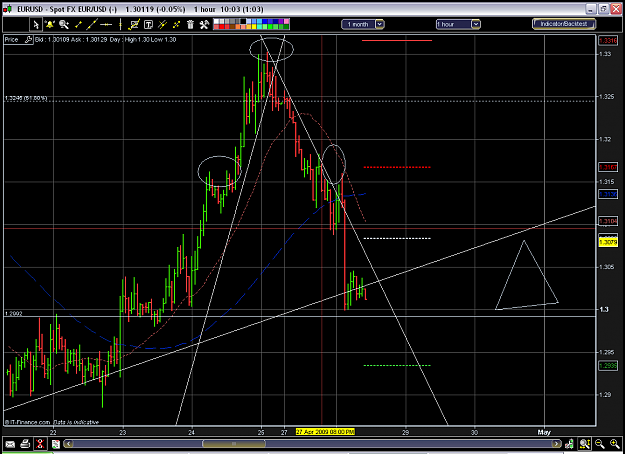Select the crossed lines Fibonacci tool
The image size is (625, 454).
pos(163,25)
